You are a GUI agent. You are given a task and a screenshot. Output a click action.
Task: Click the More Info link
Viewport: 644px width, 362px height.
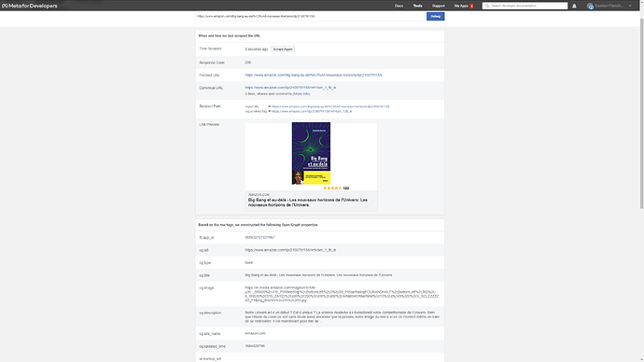(301, 94)
